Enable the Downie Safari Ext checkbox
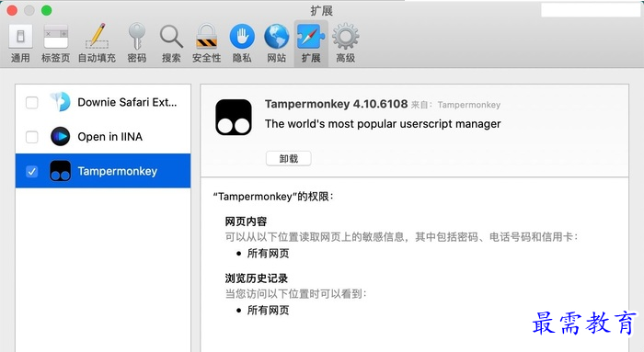Viewport: 644px width, 352px height. [31, 102]
